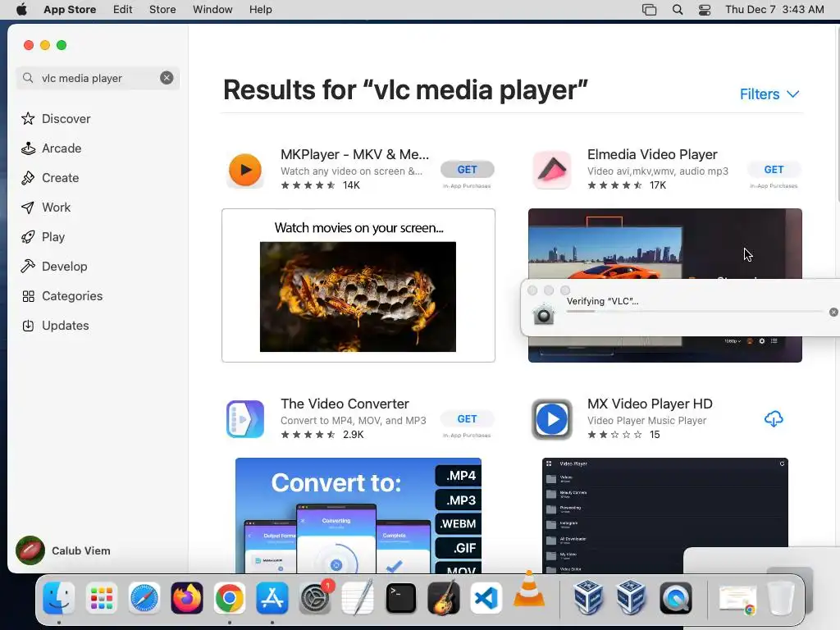Open Trash in the dock
The width and height of the screenshot is (840, 630).
781,598
